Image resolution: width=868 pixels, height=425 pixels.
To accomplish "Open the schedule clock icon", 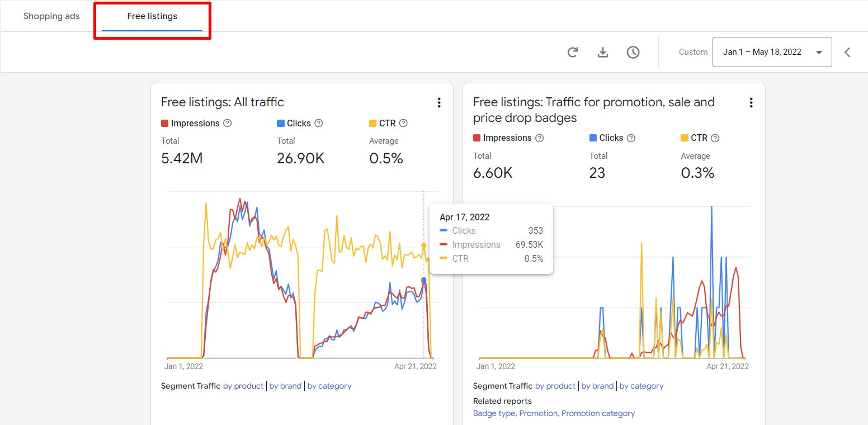I will click(633, 52).
